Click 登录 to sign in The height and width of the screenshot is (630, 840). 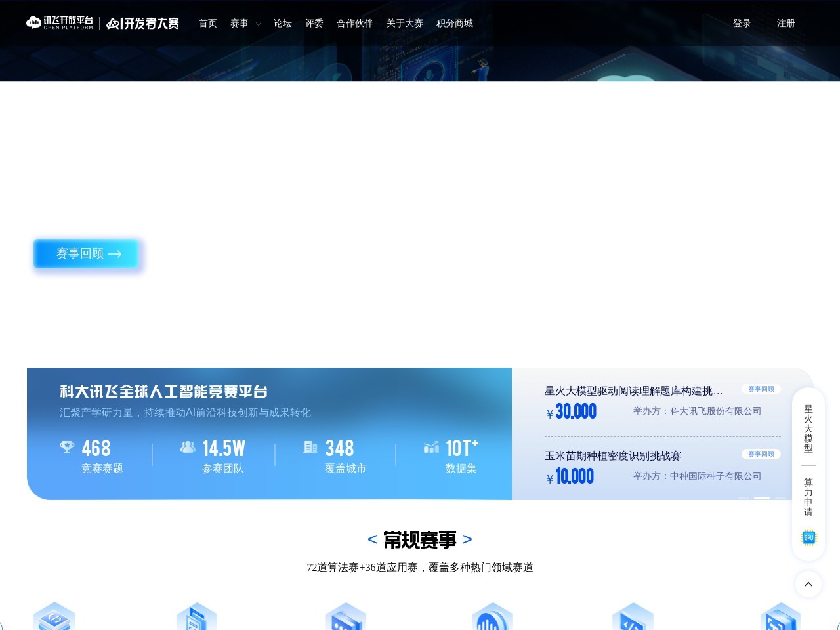coord(742,23)
